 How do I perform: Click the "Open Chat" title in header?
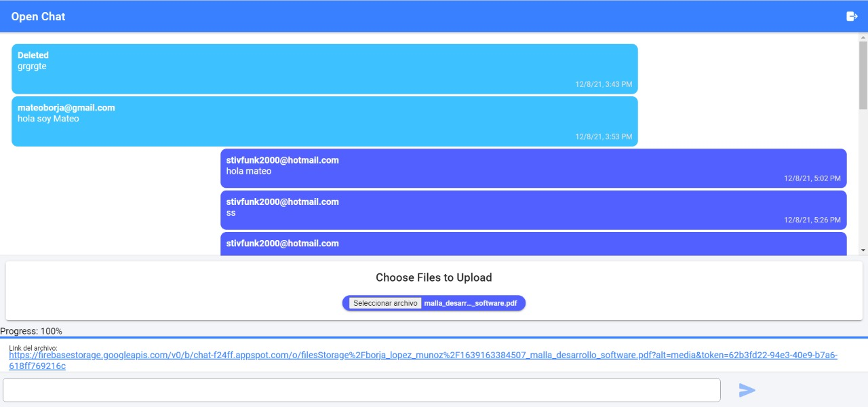point(37,16)
